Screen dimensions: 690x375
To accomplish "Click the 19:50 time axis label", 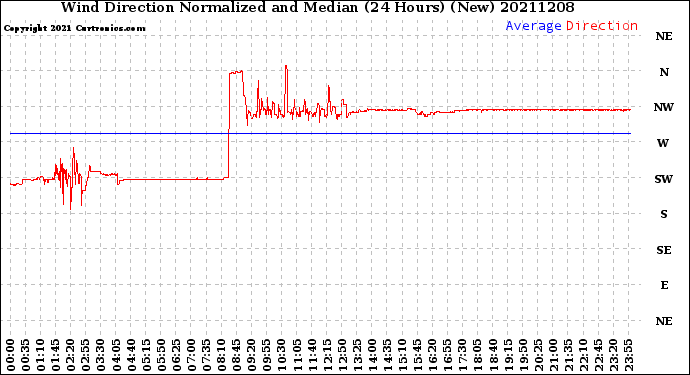I will point(523,355).
